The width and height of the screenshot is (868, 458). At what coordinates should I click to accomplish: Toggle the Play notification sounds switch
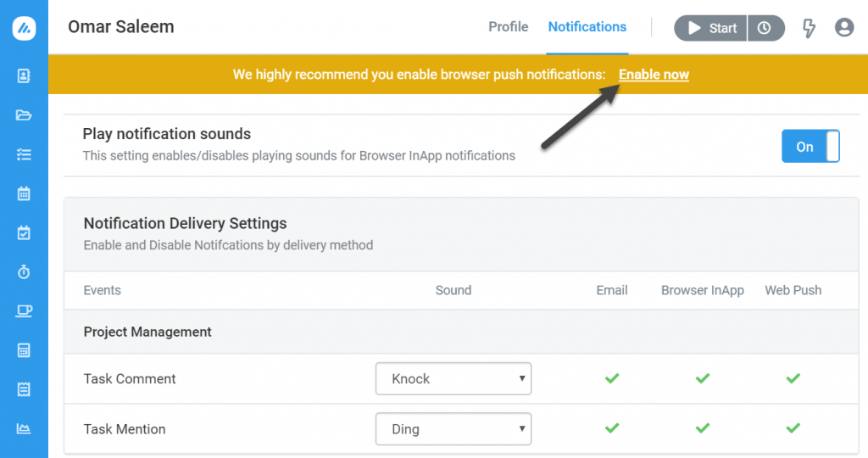810,146
